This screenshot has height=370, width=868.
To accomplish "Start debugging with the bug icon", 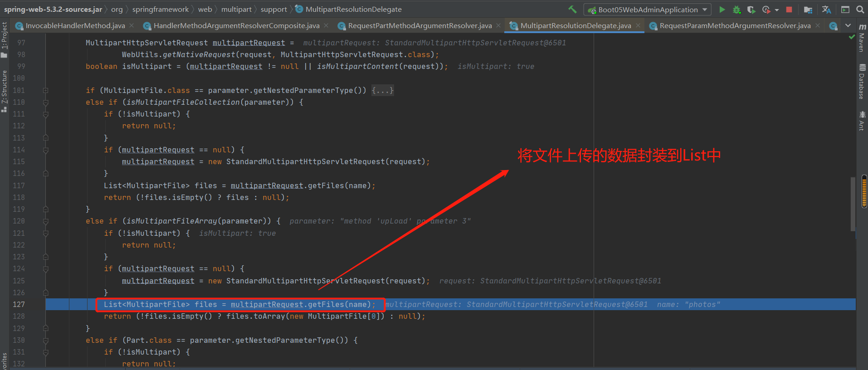I will click(736, 10).
